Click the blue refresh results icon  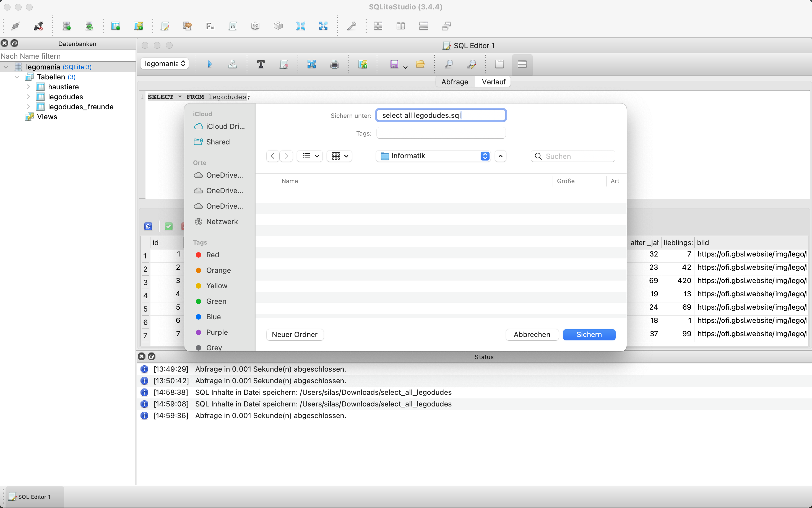coord(148,226)
